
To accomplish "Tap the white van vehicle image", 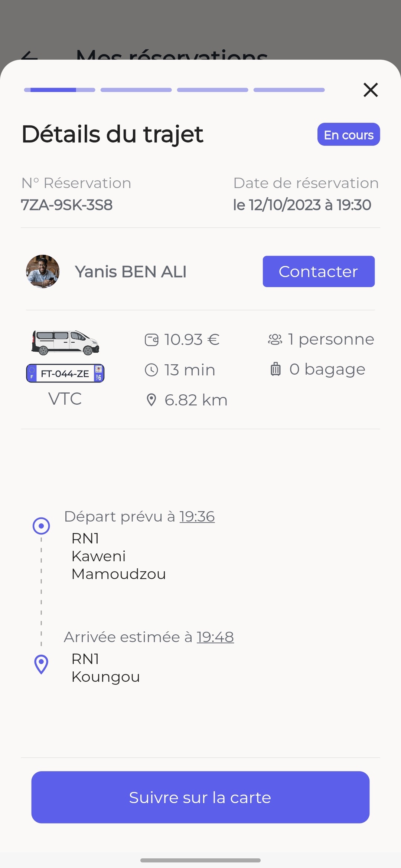I will click(65, 342).
